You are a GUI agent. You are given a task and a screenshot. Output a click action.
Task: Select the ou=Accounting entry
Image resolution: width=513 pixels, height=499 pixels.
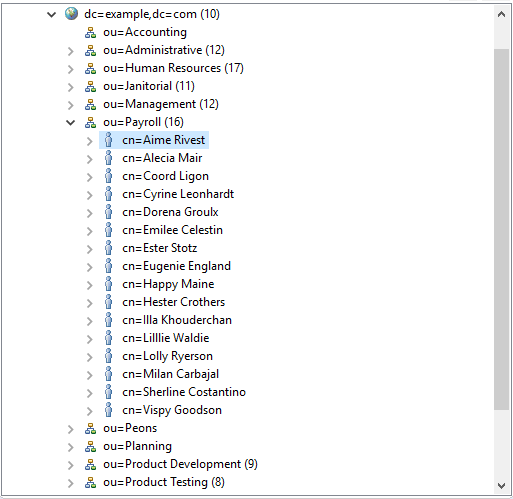(x=145, y=32)
